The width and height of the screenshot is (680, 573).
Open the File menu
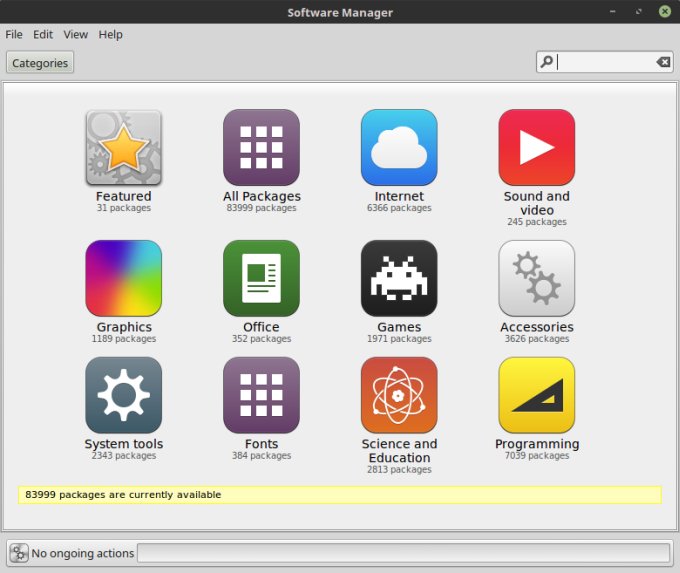click(x=14, y=34)
